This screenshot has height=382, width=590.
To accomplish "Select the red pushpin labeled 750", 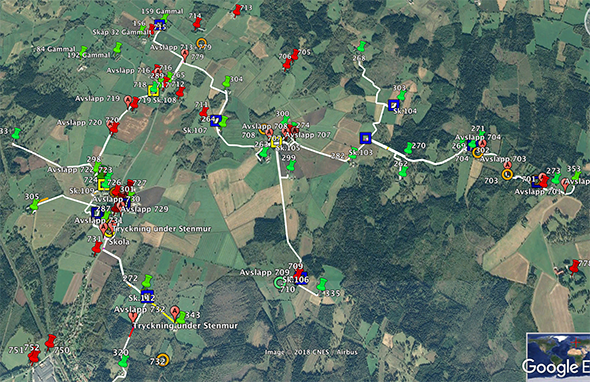I will pyautogui.click(x=50, y=341).
